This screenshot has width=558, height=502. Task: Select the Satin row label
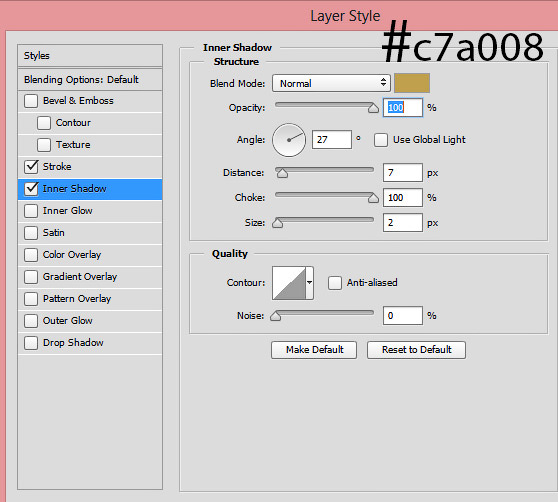tap(54, 233)
